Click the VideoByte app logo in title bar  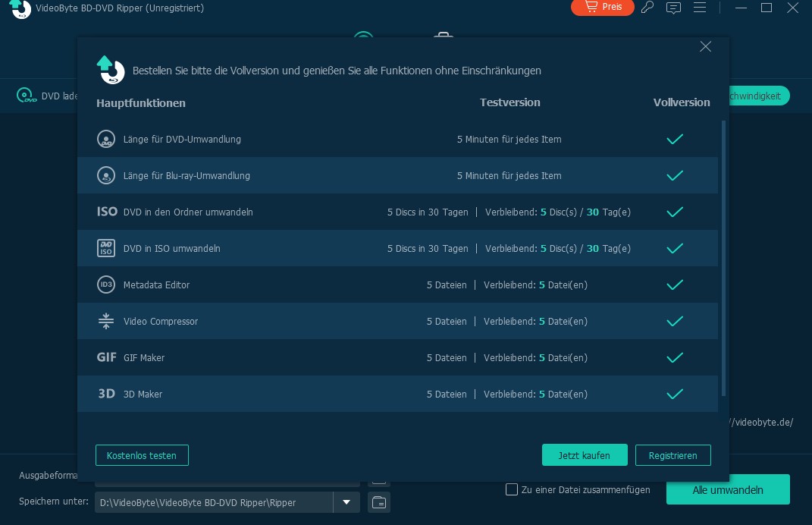(20, 8)
